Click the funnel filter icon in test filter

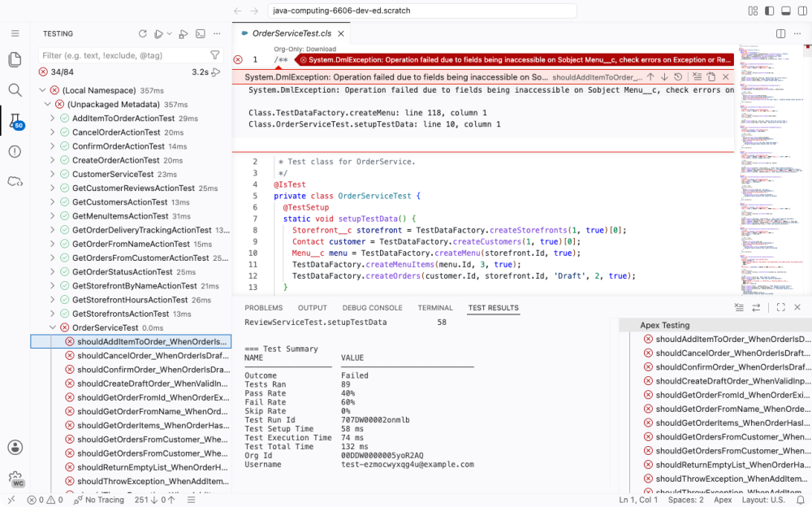click(215, 55)
